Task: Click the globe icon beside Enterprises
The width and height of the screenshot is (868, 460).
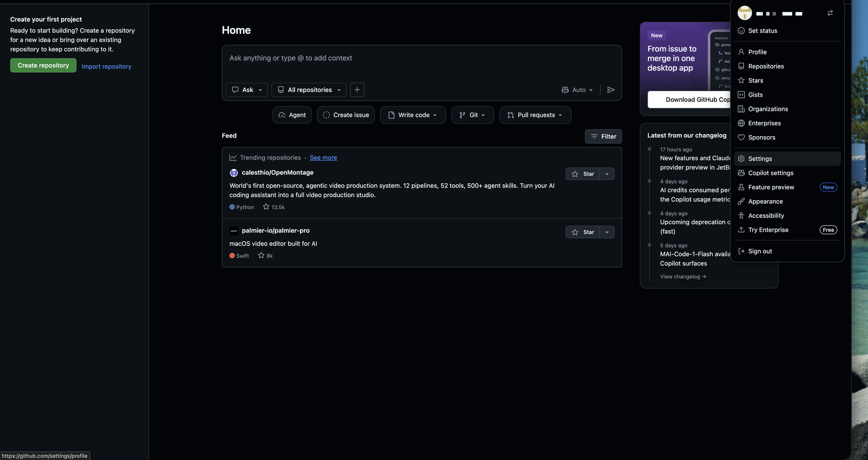Action: pyautogui.click(x=741, y=123)
